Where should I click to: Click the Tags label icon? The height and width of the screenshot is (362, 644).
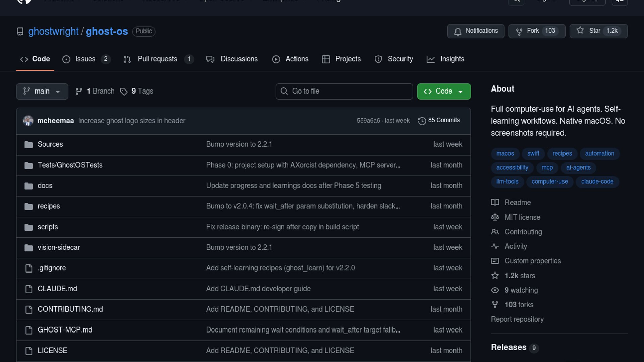coord(124,92)
